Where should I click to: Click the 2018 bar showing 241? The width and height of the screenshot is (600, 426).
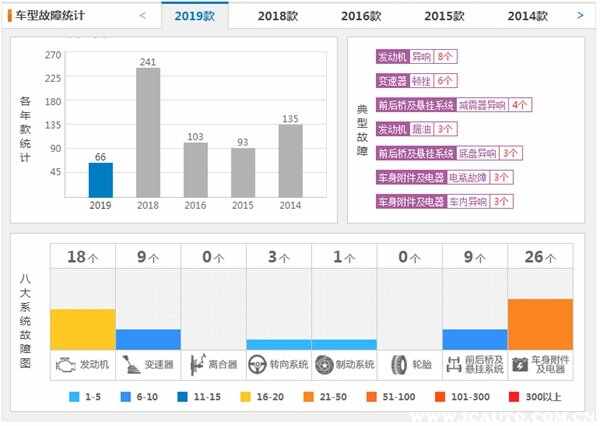click(x=148, y=132)
